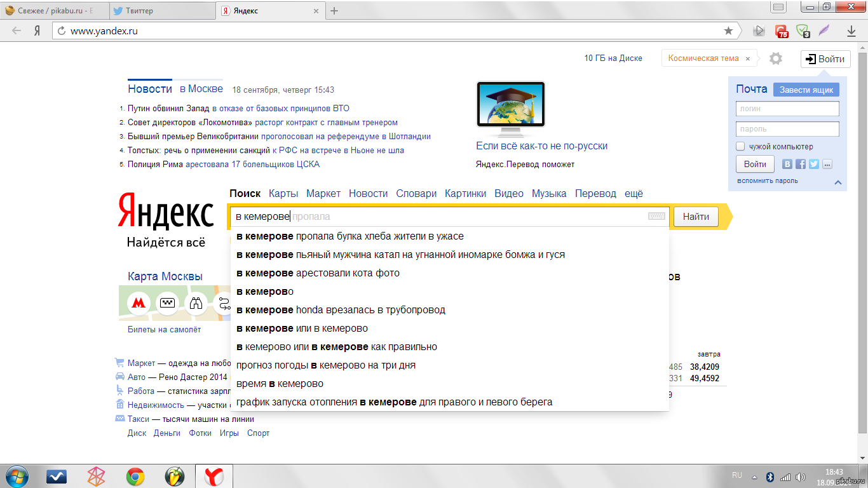The width and height of the screenshot is (868, 488).
Task: Open the browser hamburger menu button
Action: 779,6
